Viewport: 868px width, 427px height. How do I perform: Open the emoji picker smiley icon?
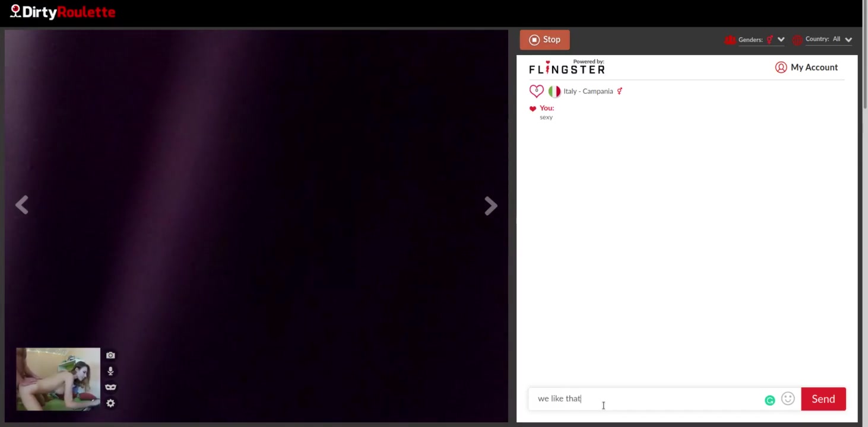788,399
